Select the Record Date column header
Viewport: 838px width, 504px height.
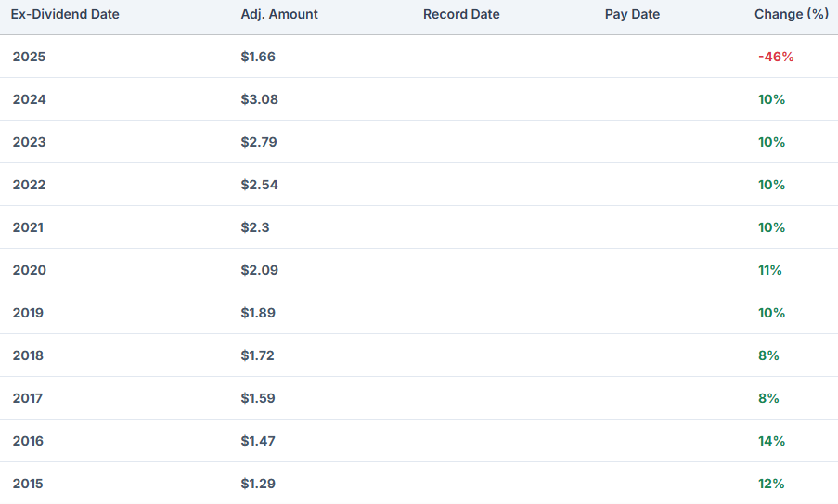click(x=461, y=14)
